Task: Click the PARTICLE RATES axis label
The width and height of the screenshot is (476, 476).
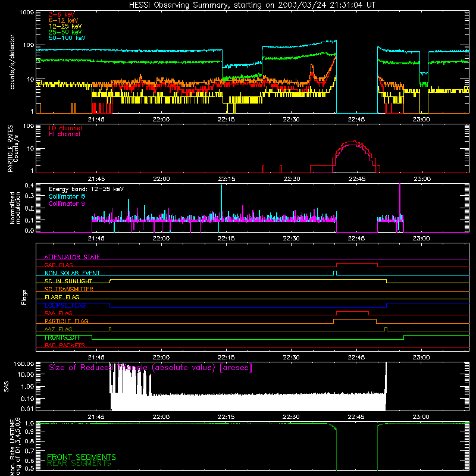Action: coord(13,149)
